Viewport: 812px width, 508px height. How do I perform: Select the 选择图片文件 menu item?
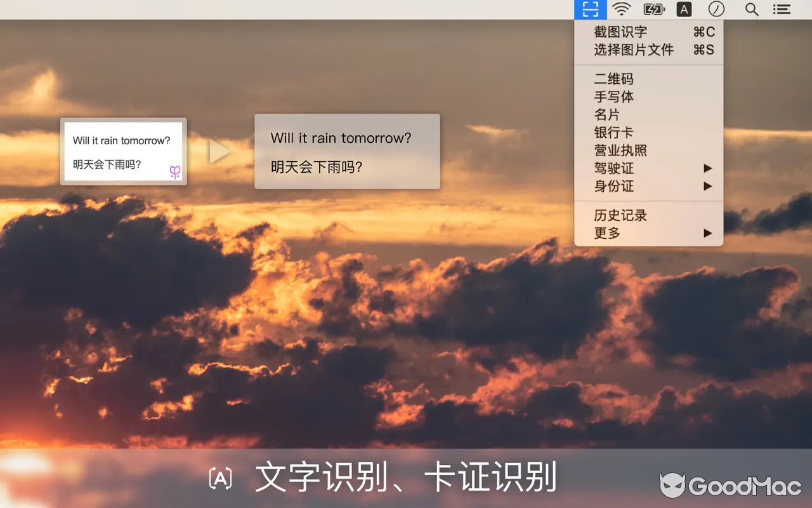(x=633, y=50)
